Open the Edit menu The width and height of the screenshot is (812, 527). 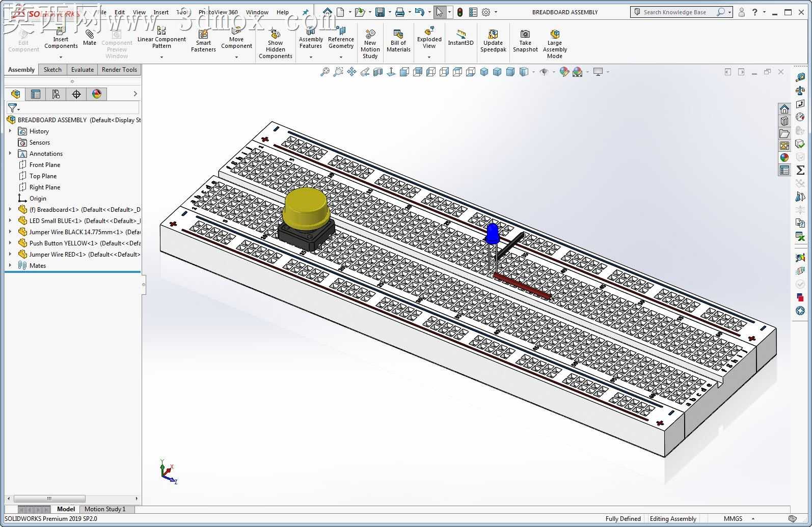click(120, 12)
